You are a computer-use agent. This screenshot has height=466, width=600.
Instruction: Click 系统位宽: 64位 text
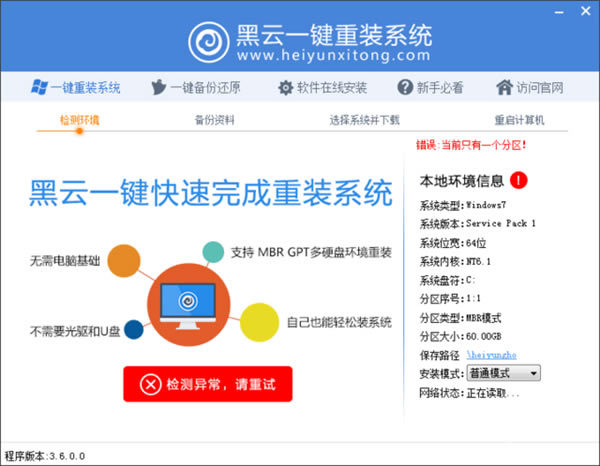click(453, 243)
